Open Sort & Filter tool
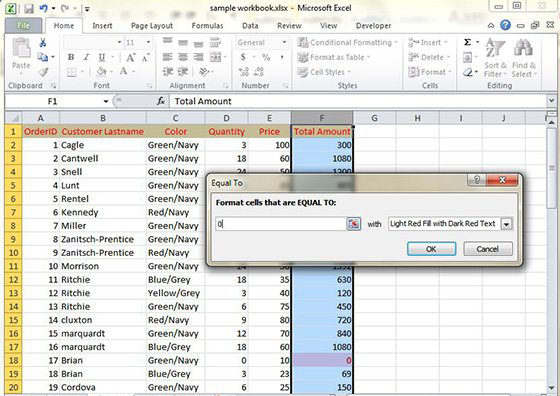 [495, 58]
